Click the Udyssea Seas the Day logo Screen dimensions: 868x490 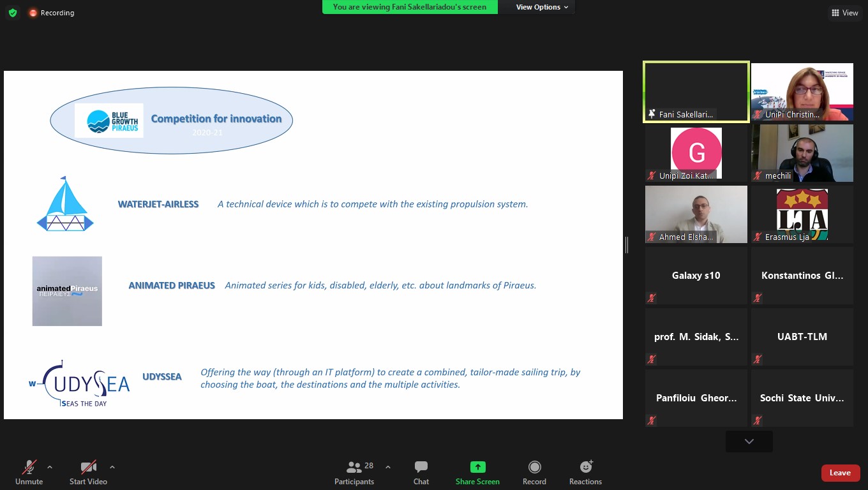[x=79, y=383]
